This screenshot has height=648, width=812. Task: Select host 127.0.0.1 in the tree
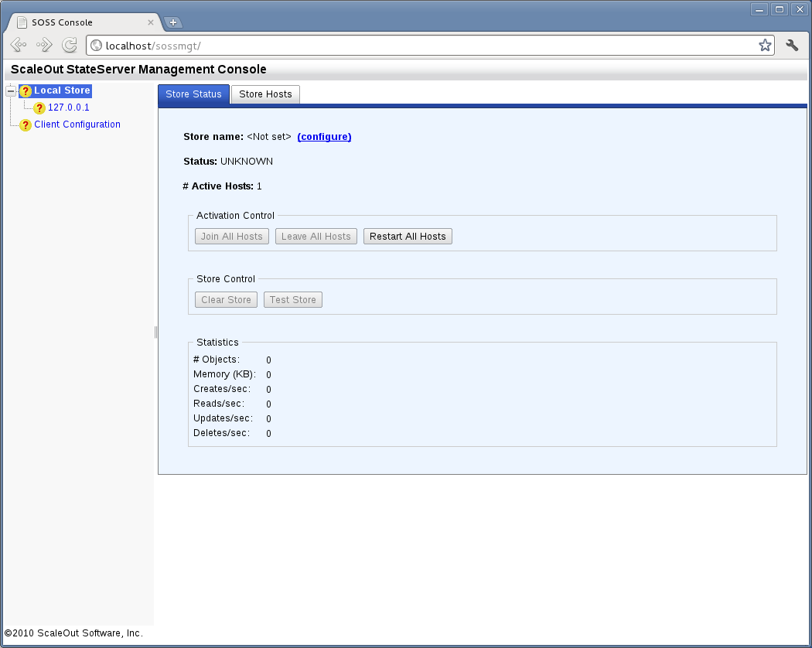pyautogui.click(x=68, y=107)
